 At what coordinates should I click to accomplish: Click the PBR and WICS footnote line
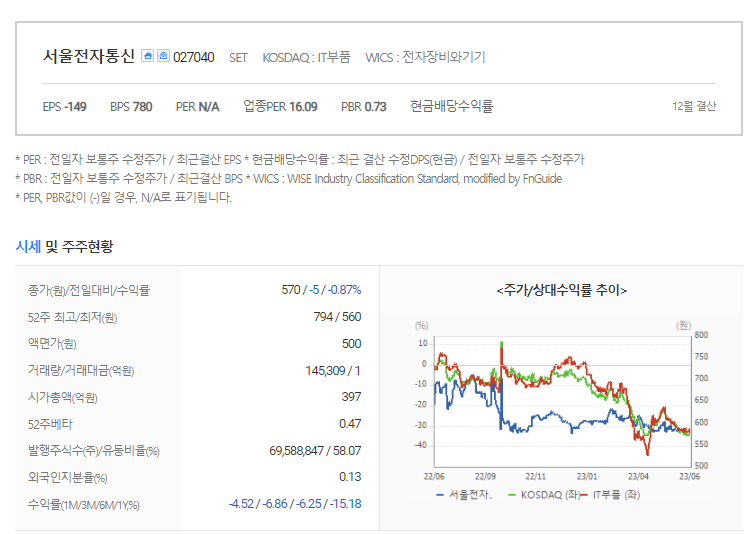(288, 179)
